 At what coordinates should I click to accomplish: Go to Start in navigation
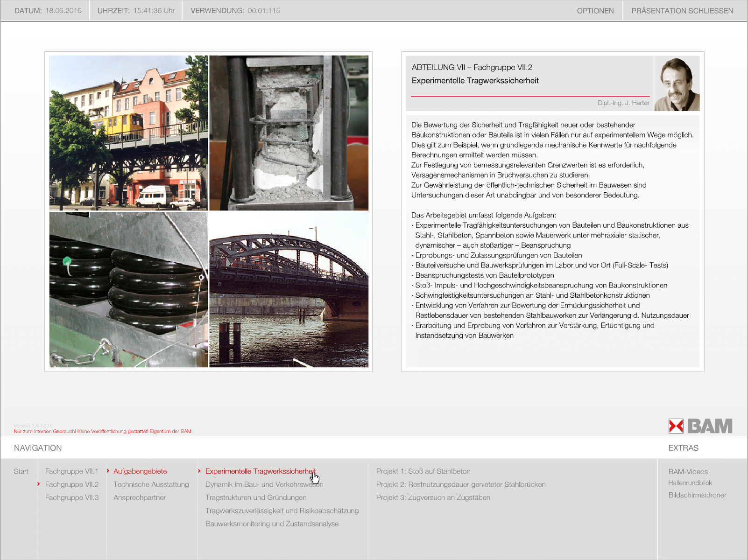tap(21, 471)
